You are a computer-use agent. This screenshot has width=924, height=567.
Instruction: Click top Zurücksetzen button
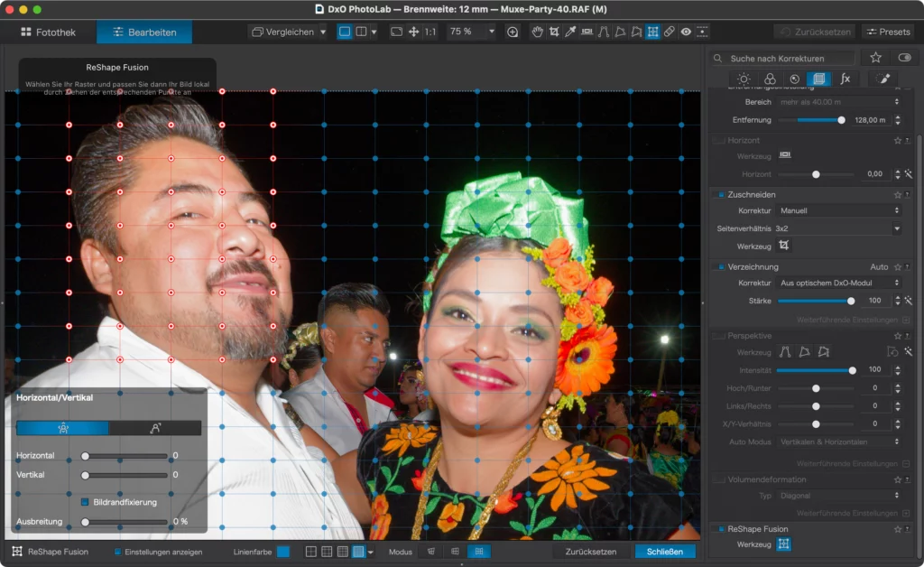tap(815, 32)
